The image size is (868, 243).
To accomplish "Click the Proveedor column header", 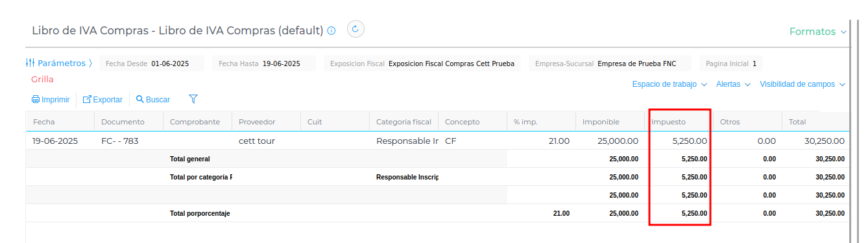I will (x=266, y=122).
